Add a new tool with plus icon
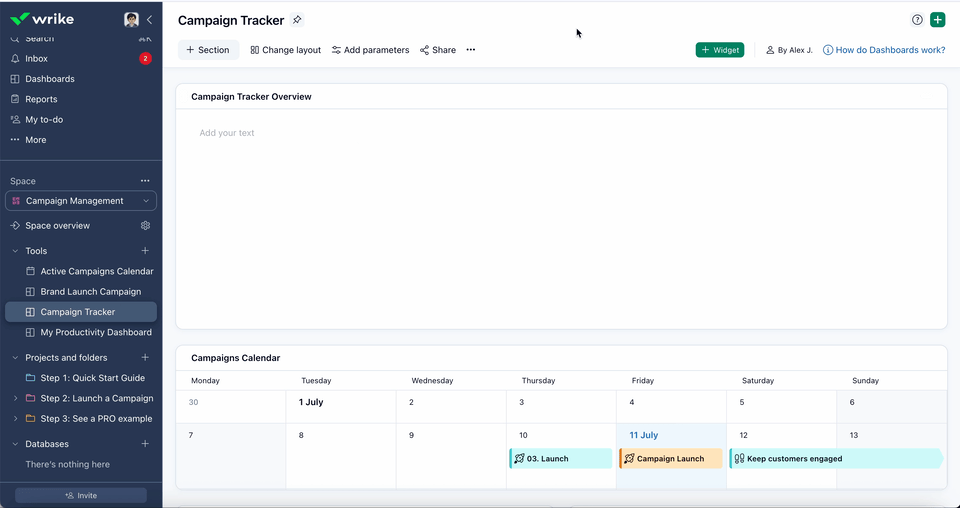This screenshot has height=508, width=960. pyautogui.click(x=145, y=251)
